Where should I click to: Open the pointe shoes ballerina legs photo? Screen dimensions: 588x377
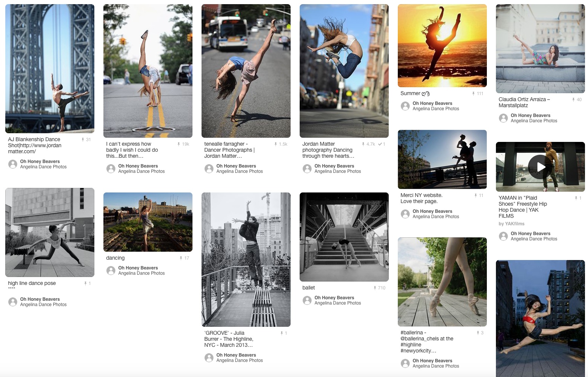(x=442, y=282)
